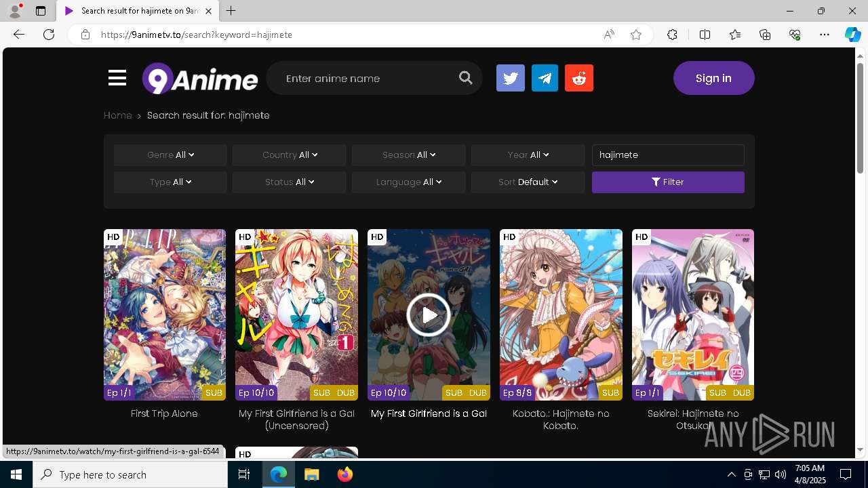
Task: Open a new tab
Action: point(231,11)
